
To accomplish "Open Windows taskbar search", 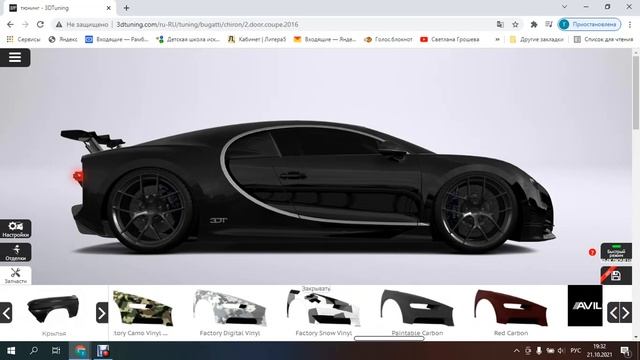I will [x=34, y=351].
